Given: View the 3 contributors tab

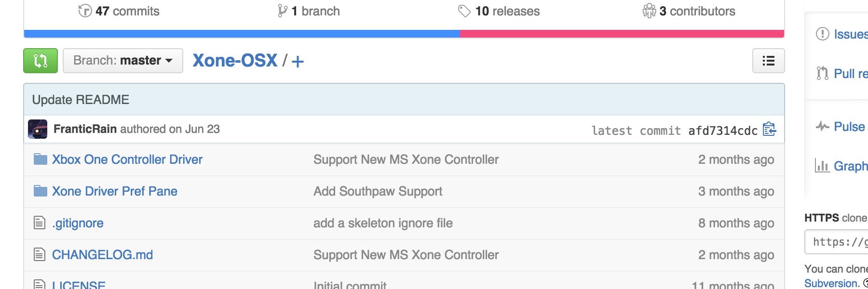Looking at the screenshot, I should (689, 11).
